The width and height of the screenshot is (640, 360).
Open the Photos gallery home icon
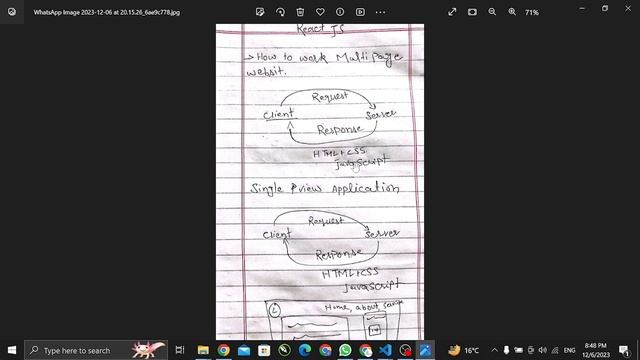(x=12, y=12)
